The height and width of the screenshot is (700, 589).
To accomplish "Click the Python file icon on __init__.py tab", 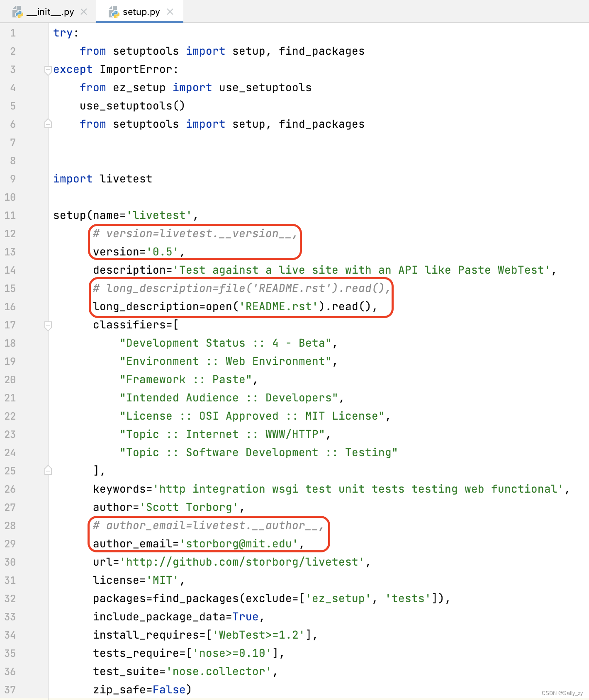I will [x=17, y=12].
